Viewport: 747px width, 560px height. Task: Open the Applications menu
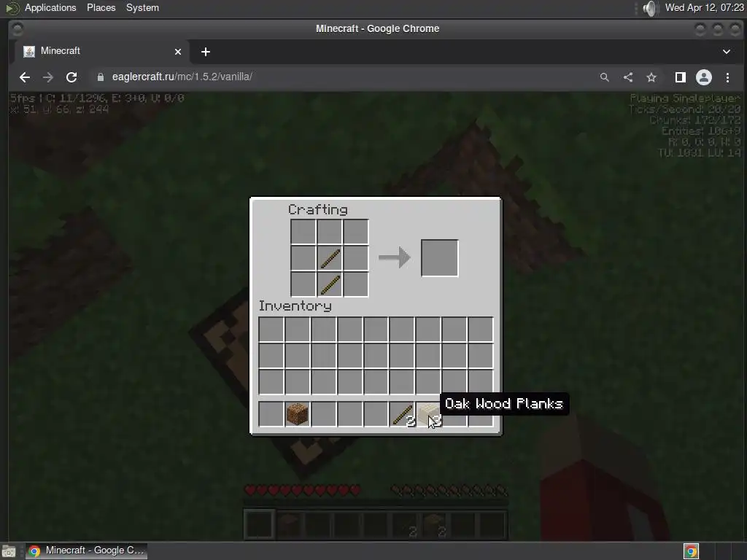pyautogui.click(x=50, y=7)
